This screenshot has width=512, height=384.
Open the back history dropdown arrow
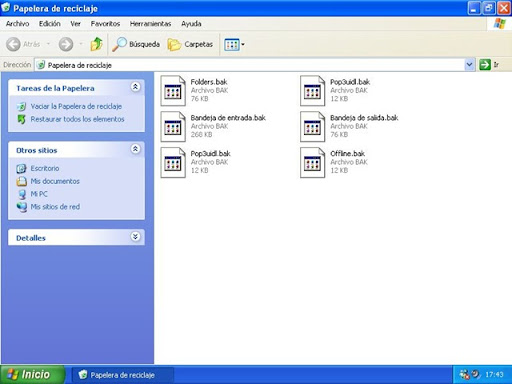coord(48,44)
